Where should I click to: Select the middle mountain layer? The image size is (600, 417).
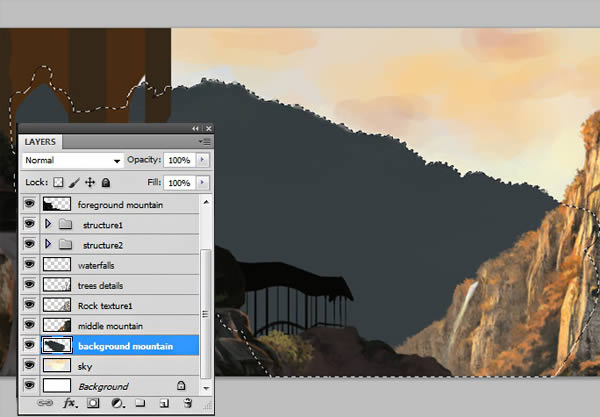pos(121,326)
